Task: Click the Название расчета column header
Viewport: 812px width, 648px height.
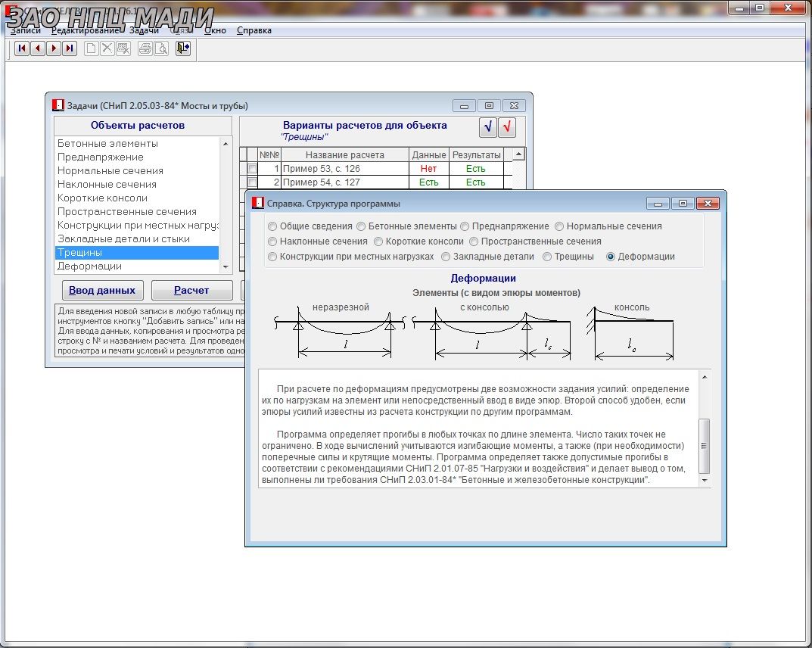Action: click(x=345, y=155)
